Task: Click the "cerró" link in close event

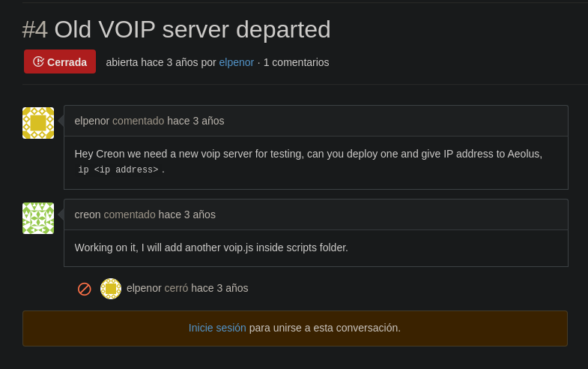Action: point(176,288)
